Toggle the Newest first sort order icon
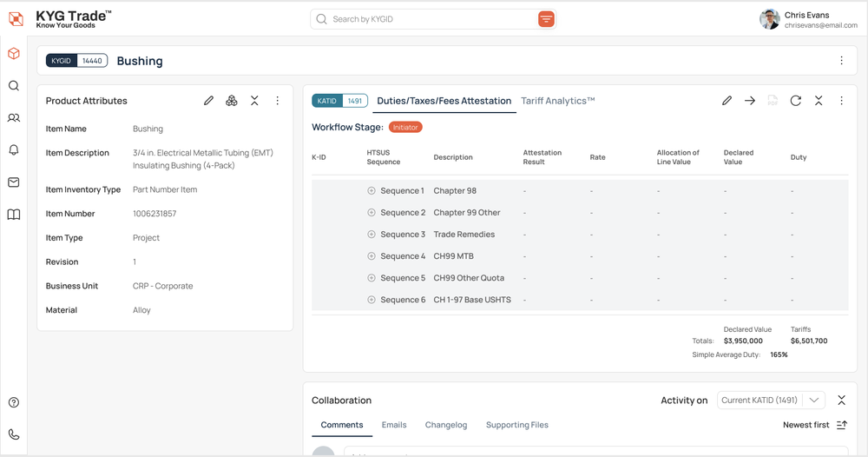The image size is (868, 457). [841, 425]
